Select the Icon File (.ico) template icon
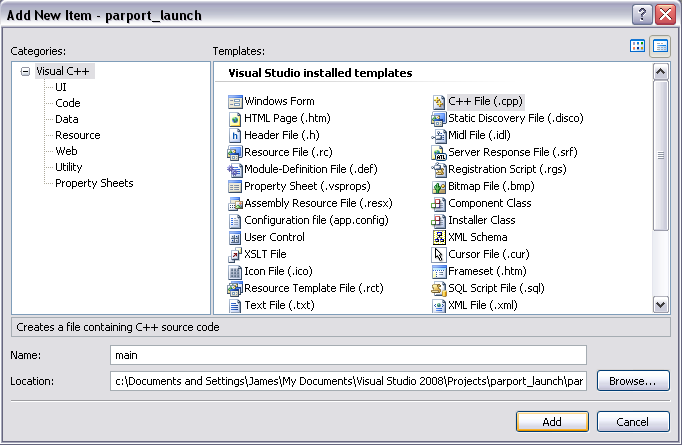Screen dimensions: 682x445 click(235, 271)
